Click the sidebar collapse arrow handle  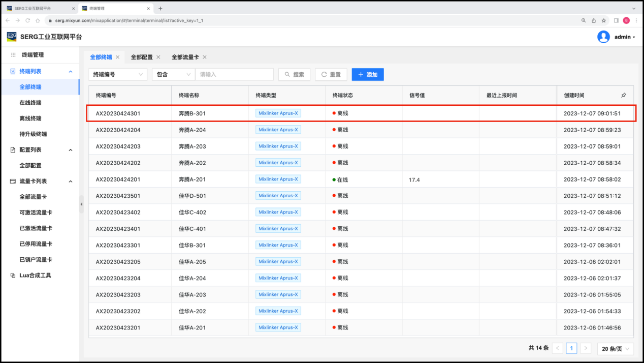click(x=81, y=204)
